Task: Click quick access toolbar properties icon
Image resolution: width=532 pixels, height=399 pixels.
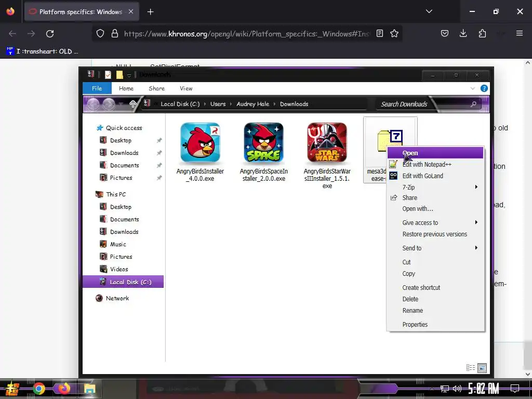Action: [x=108, y=75]
